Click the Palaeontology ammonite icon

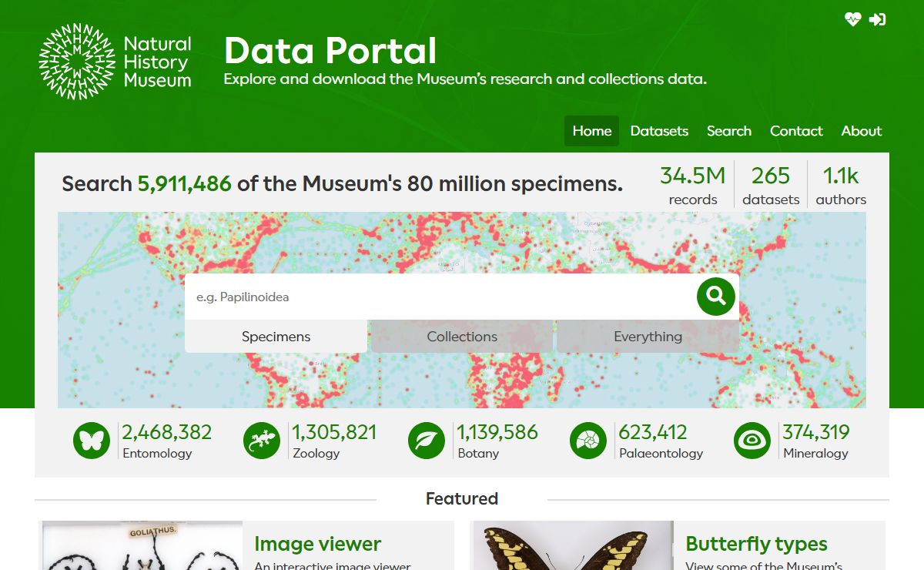[588, 441]
